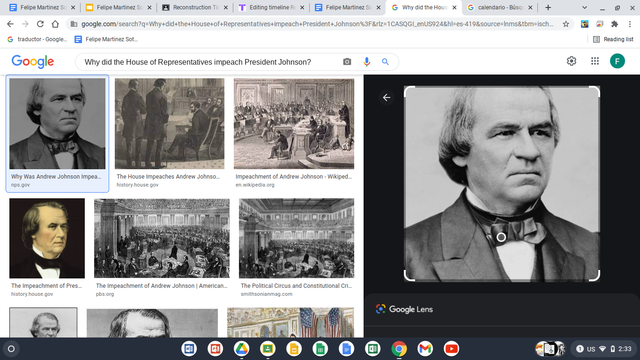
Task: Open Google Drive from the shelf
Action: point(241,349)
